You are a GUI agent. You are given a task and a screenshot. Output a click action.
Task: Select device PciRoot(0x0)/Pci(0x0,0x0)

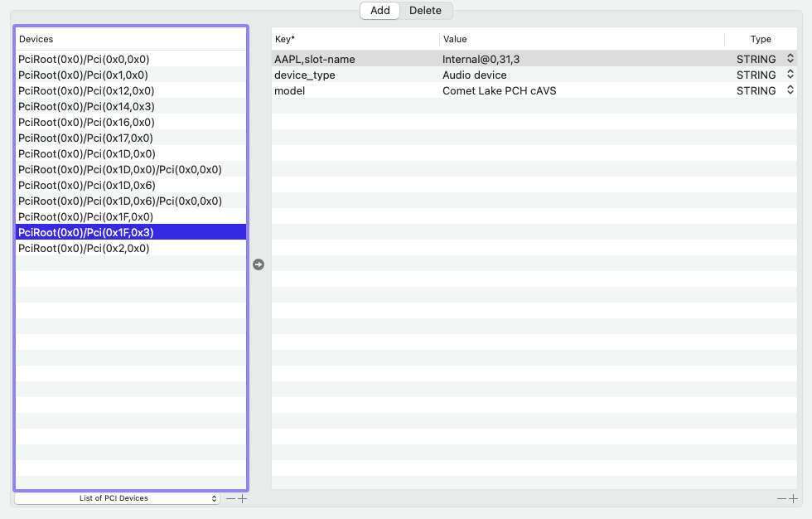84,59
